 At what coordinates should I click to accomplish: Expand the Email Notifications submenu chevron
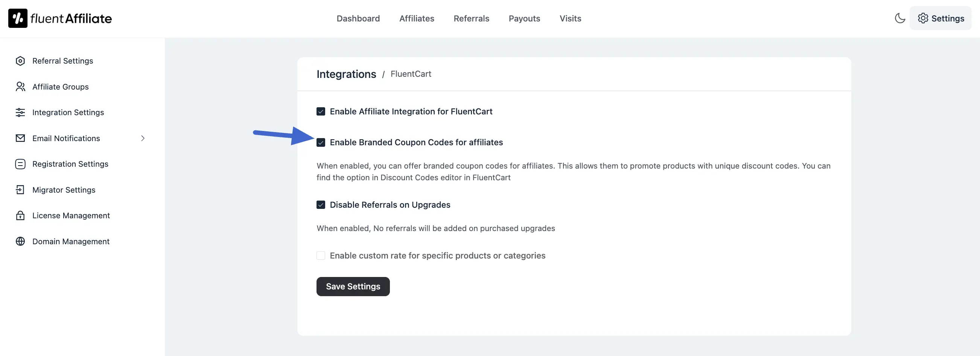143,138
